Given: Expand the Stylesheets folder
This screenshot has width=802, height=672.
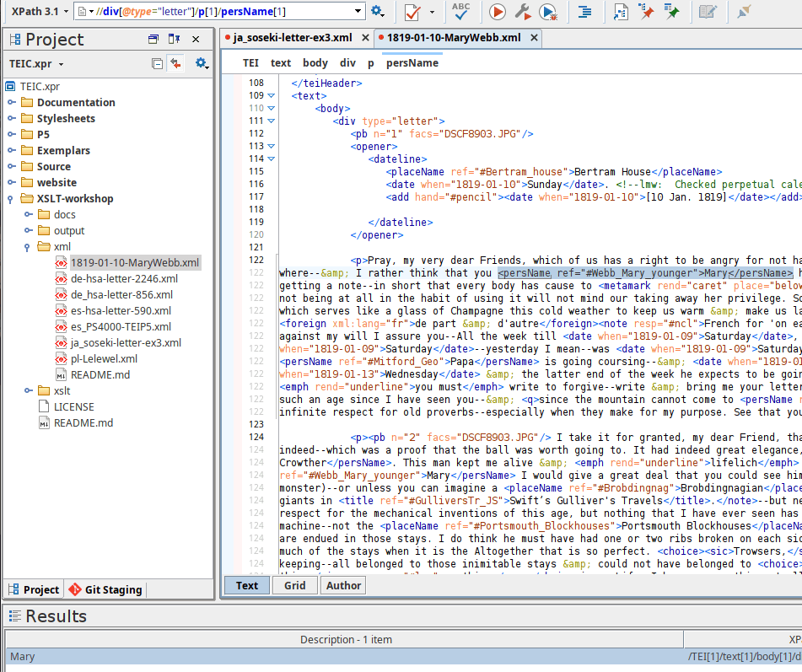Looking at the screenshot, I should (x=11, y=118).
